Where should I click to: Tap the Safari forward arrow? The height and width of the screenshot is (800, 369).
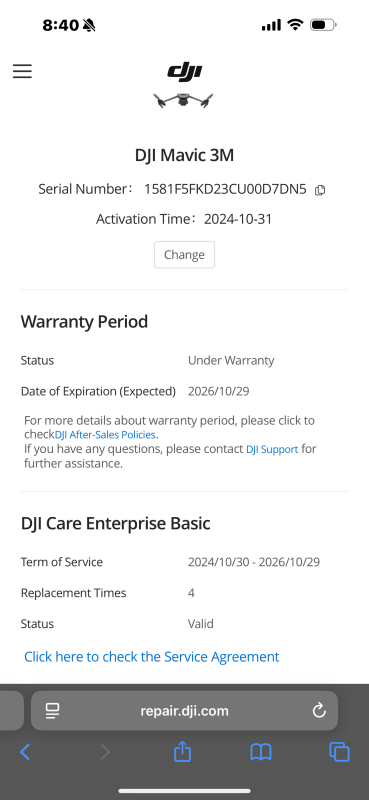point(105,752)
